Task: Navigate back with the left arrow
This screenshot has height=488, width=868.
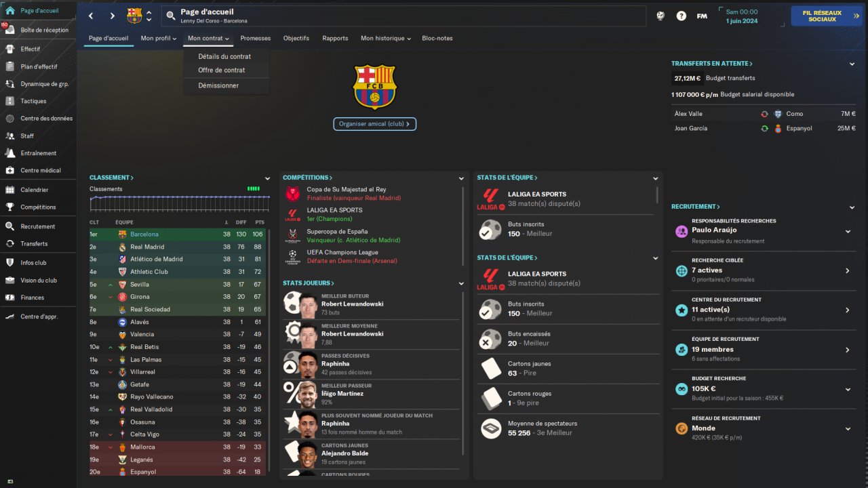Action: point(92,16)
